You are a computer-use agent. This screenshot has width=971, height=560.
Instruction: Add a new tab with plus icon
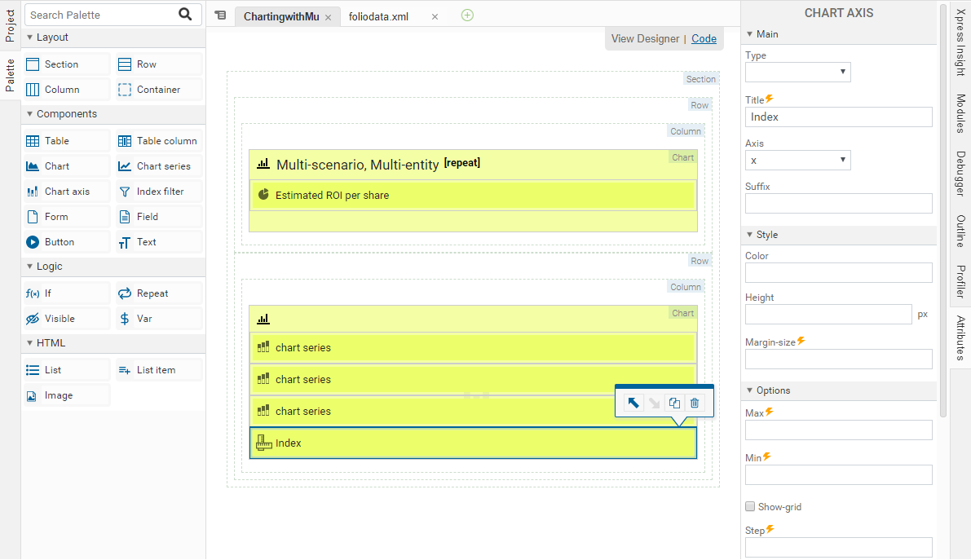pos(467,15)
